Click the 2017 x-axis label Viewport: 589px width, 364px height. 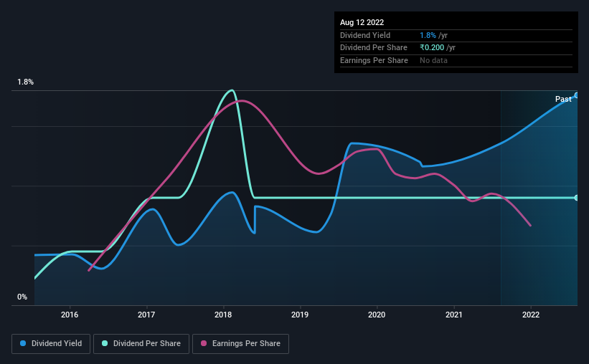coord(146,315)
